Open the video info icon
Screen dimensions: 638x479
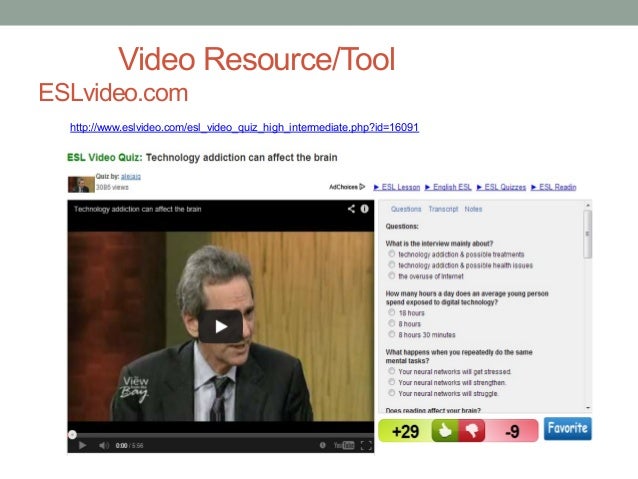[x=365, y=209]
